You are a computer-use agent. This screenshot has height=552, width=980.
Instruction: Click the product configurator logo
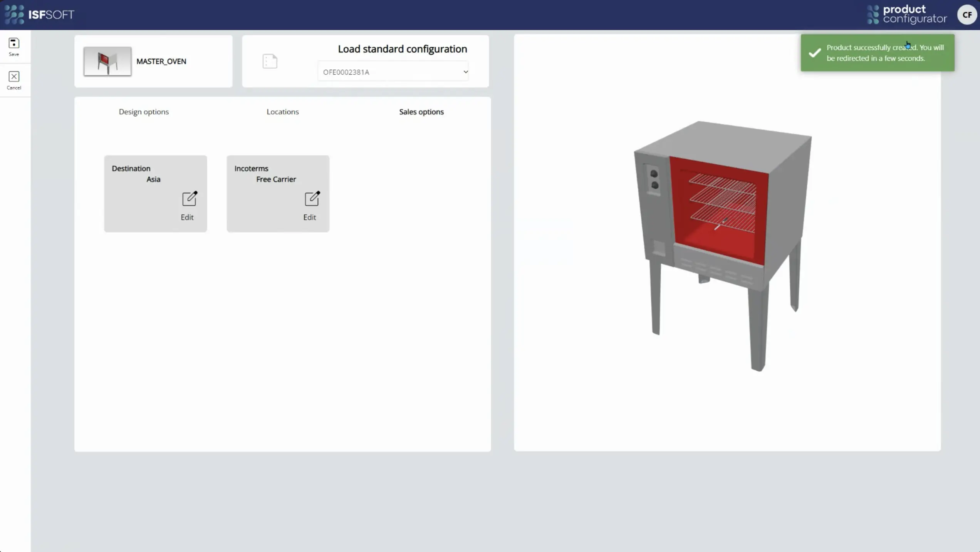click(x=907, y=14)
